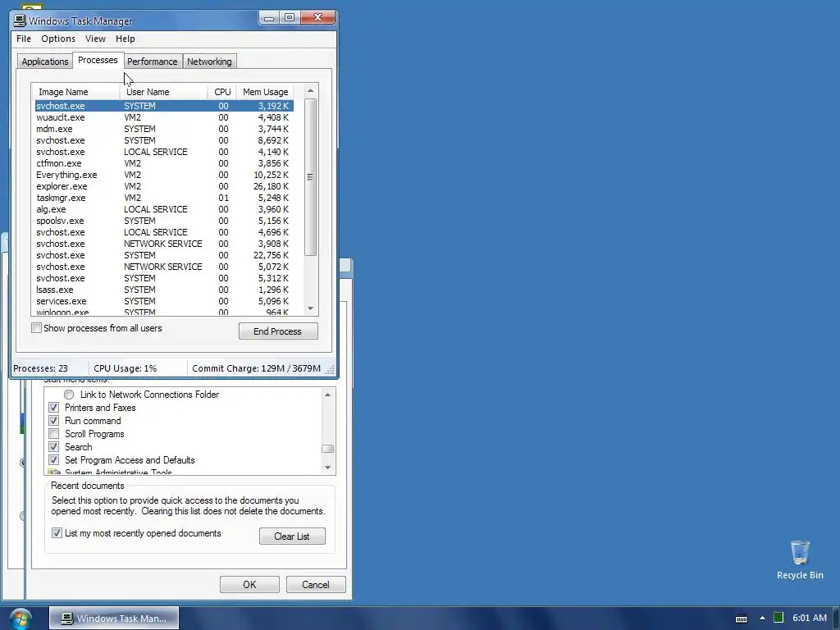Select the ctfmon.exe process row
The image size is (840, 630).
pos(163,163)
